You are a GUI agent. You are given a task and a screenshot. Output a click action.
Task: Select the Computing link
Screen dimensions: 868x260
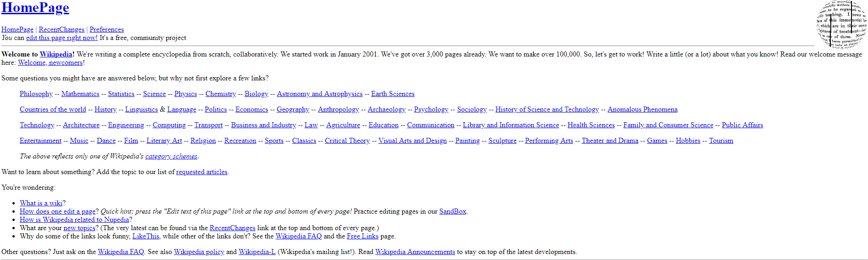[169, 125]
